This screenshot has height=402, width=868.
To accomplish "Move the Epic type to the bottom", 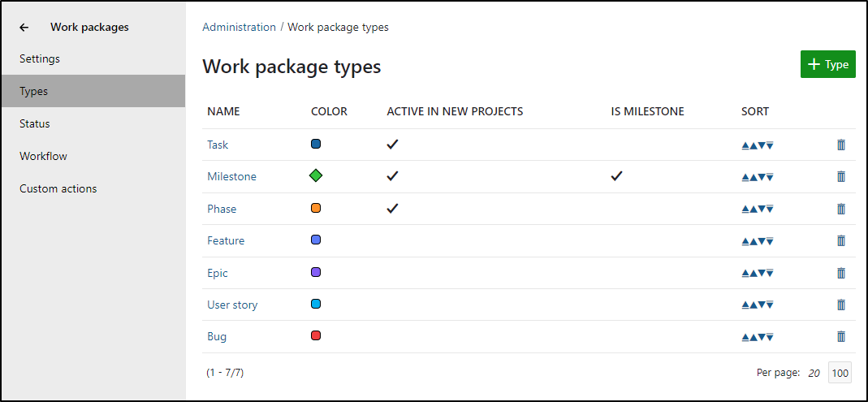I will [x=770, y=274].
